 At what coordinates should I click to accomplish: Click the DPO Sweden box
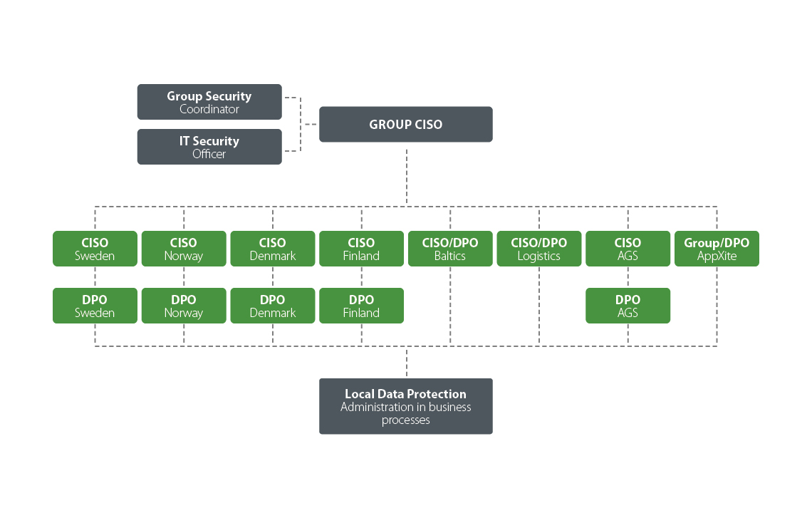(95, 306)
